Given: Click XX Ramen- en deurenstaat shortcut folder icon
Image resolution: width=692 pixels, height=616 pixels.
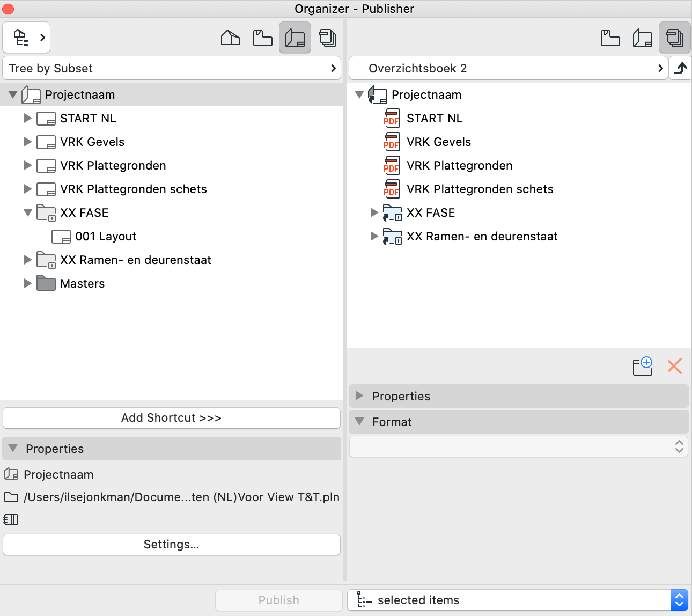Looking at the screenshot, I should 393,237.
